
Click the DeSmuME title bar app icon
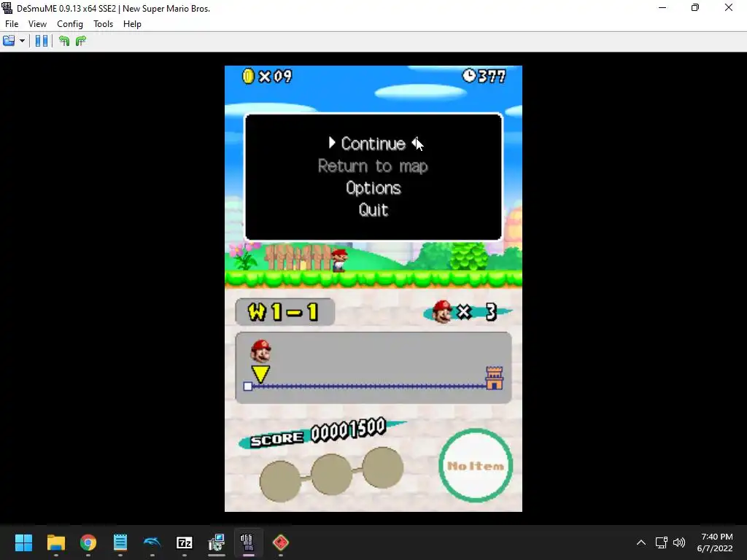[x=7, y=8]
